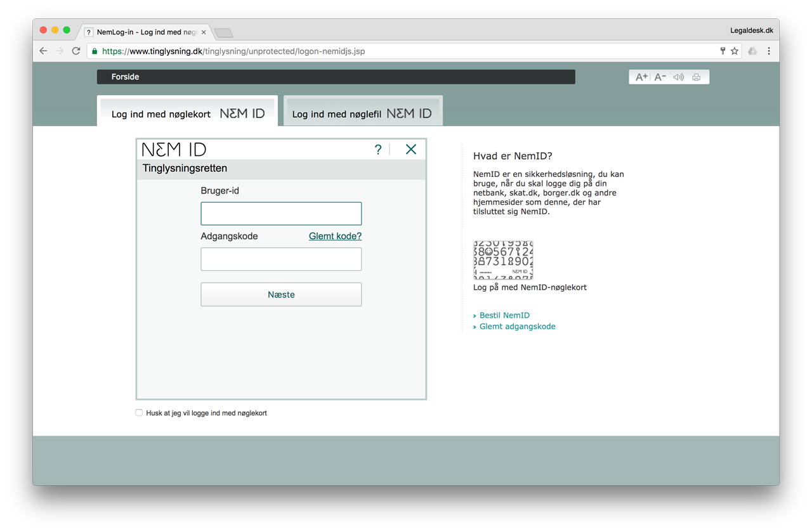Screen dimensions: 812x532
Task: Decrease text size with A- icon
Action: [660, 77]
